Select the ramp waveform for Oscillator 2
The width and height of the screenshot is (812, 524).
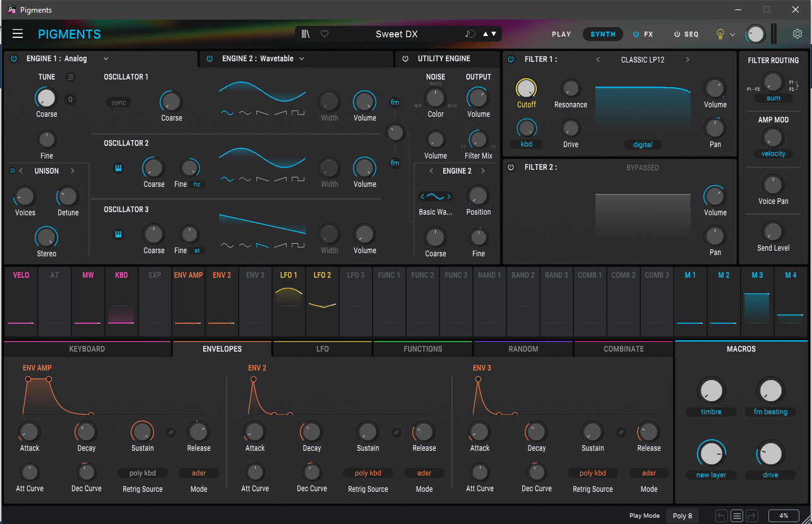280,179
